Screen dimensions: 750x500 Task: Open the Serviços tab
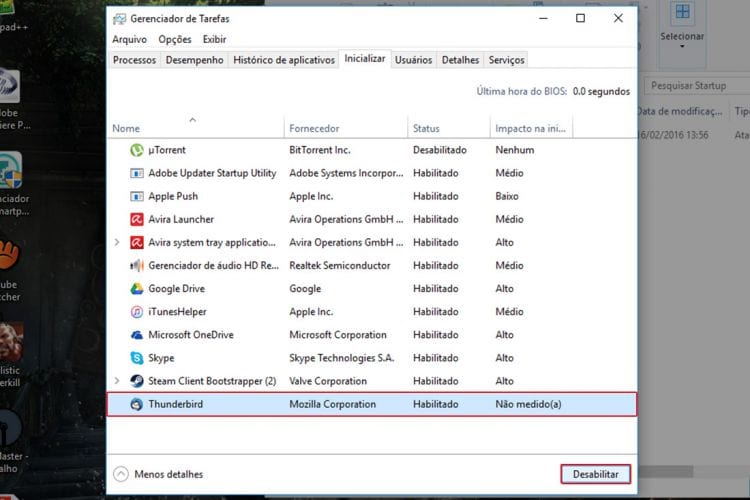coord(507,60)
